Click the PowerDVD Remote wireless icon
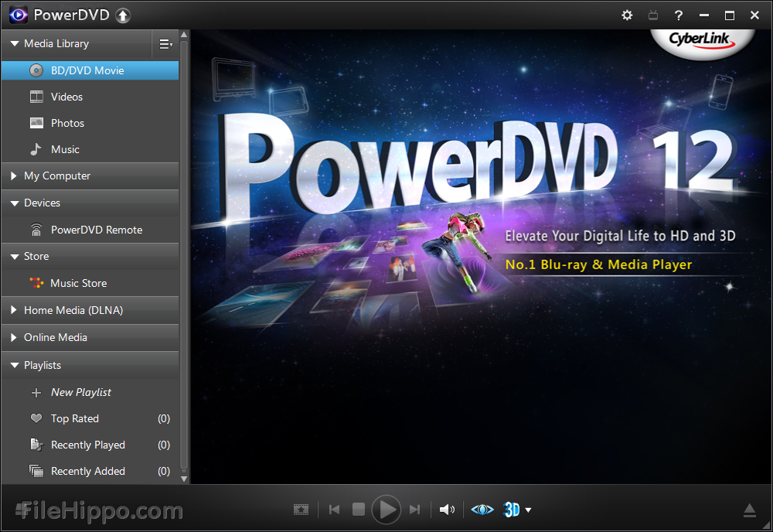The height and width of the screenshot is (532, 773). tap(36, 230)
